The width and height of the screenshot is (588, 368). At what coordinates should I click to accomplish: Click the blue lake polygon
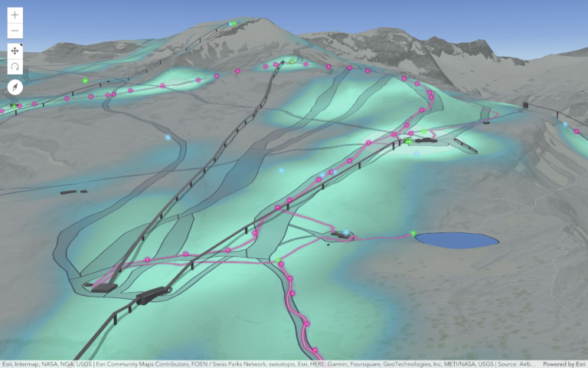[456, 240]
